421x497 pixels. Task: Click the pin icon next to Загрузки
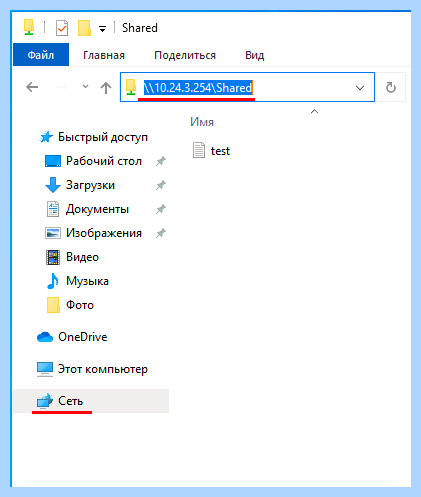coord(161,185)
